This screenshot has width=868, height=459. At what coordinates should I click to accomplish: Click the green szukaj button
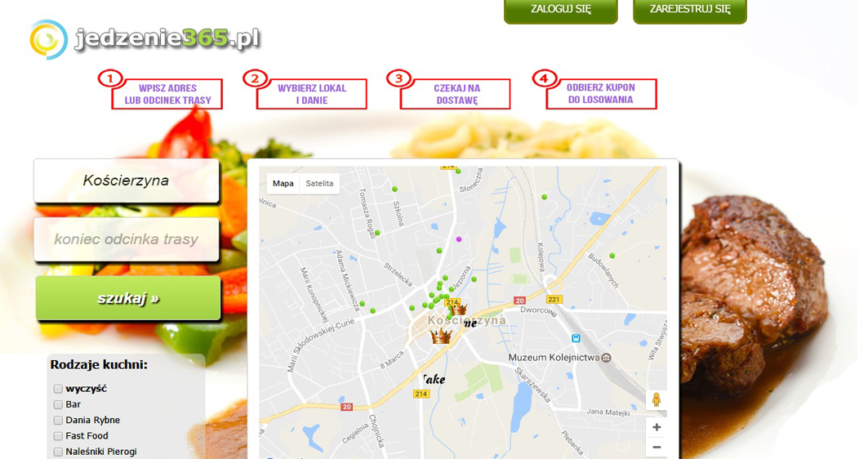(x=128, y=298)
